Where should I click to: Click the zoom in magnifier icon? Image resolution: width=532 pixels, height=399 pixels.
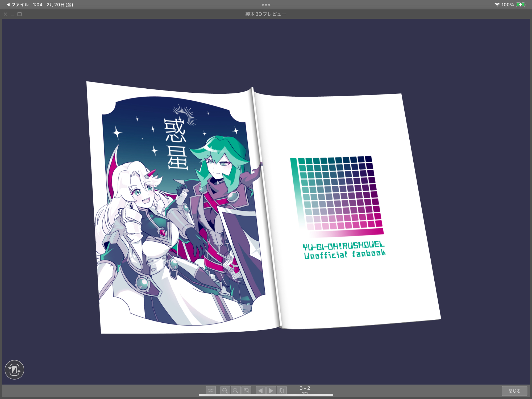[235, 390]
